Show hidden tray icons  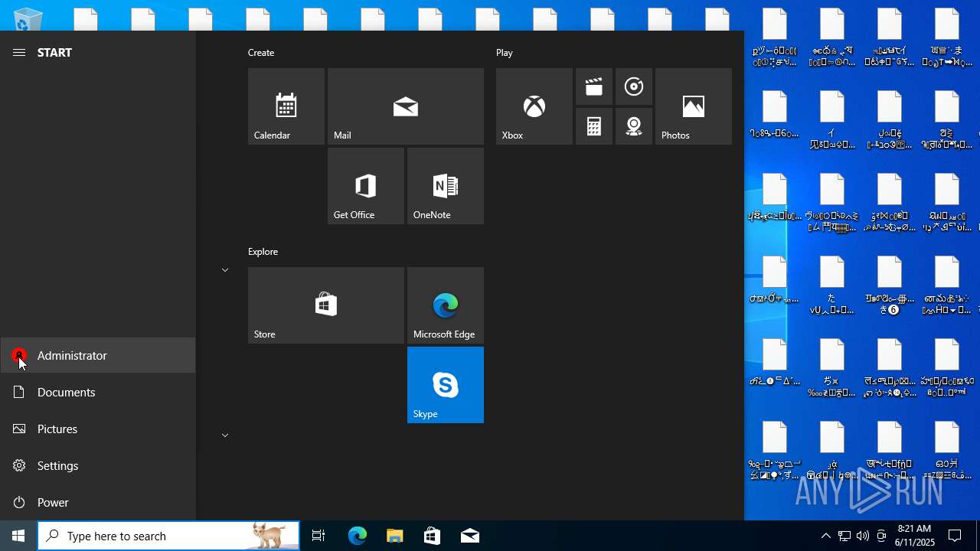click(825, 536)
